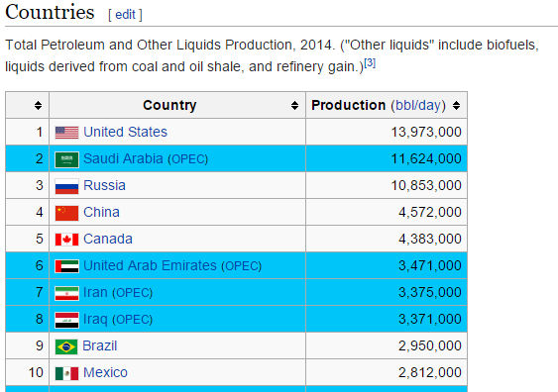Open the edit link for Countries section
Image resolution: width=558 pixels, height=392 pixels.
coord(125,15)
